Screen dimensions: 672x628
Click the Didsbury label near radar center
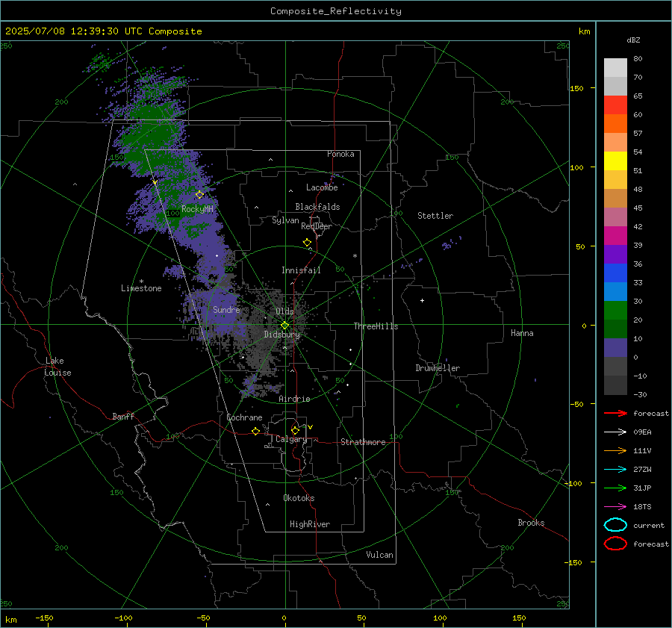click(282, 335)
